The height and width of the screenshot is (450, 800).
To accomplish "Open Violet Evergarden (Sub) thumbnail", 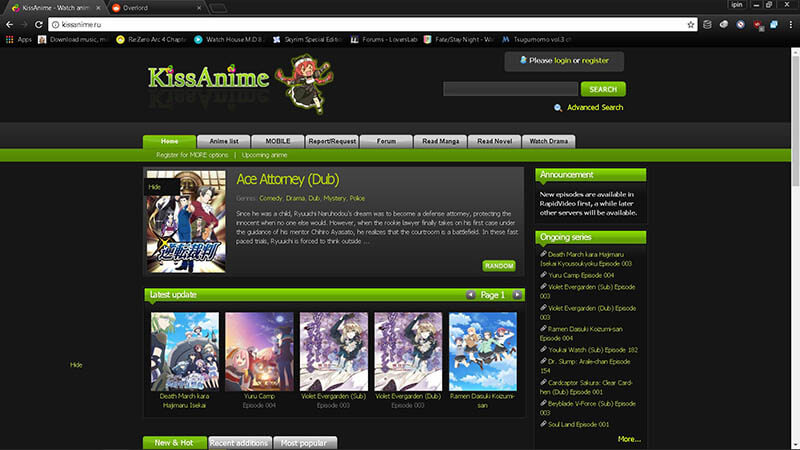I will tap(334, 352).
